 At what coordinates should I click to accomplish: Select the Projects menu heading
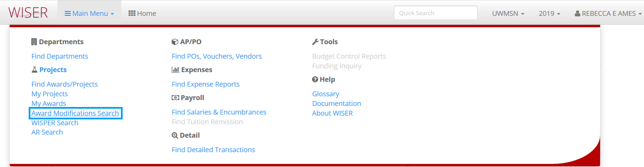coord(53,70)
